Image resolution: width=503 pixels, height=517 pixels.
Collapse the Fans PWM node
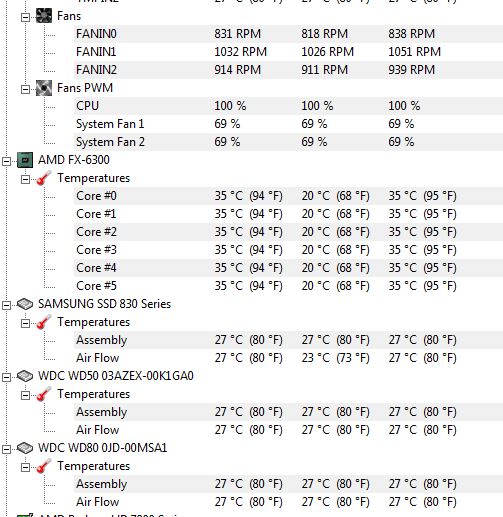pos(25,89)
